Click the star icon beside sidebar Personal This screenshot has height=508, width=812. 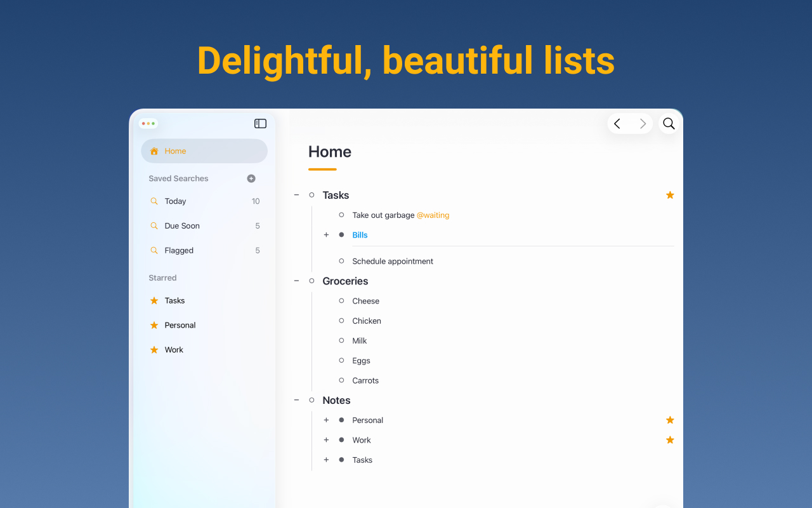tap(154, 325)
